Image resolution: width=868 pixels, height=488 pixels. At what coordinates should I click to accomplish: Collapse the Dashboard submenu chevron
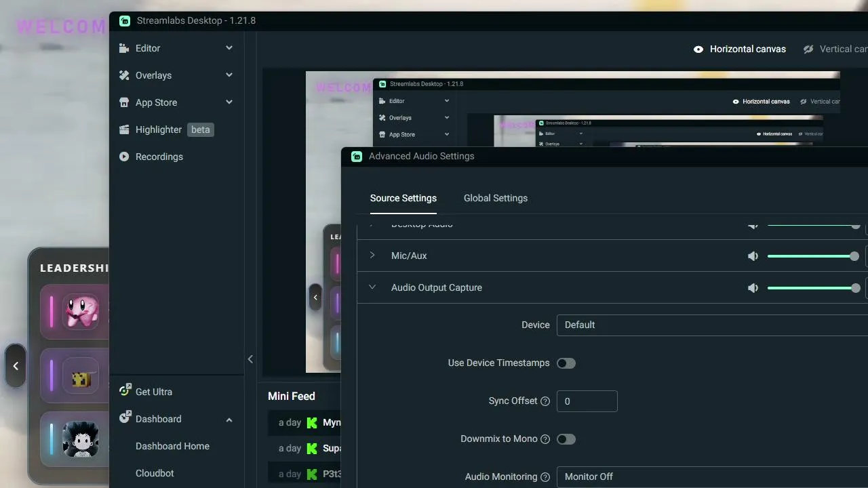[x=229, y=420]
